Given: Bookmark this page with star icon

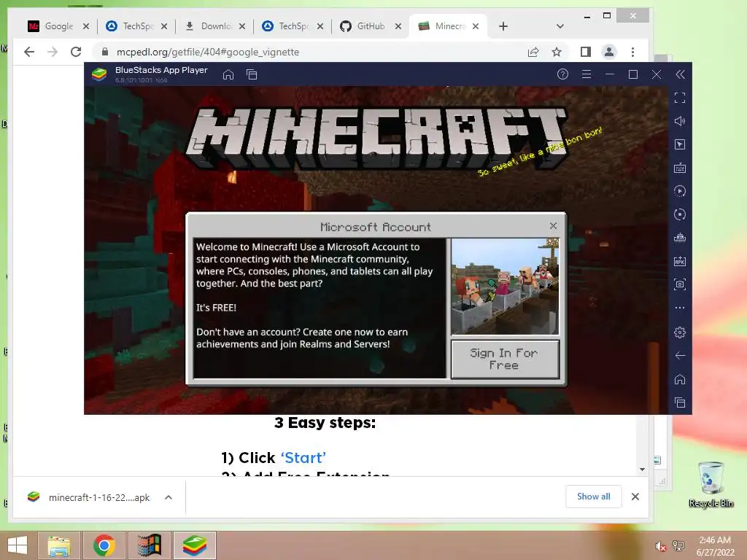Looking at the screenshot, I should pos(557,52).
